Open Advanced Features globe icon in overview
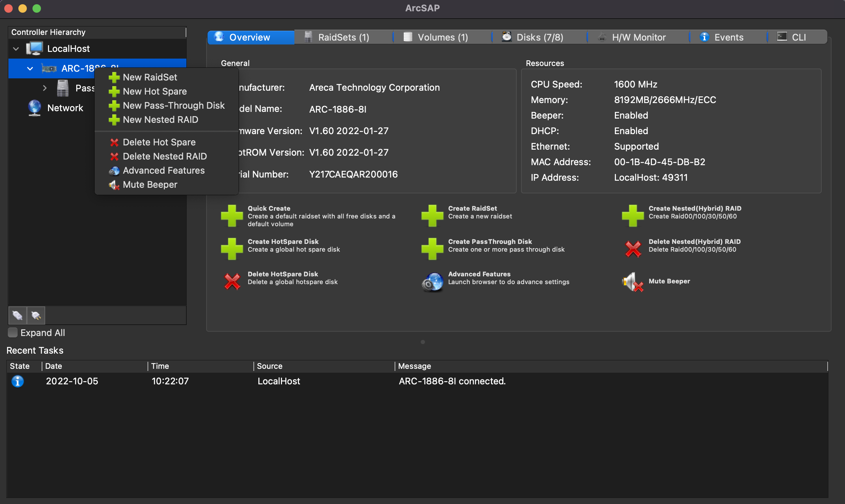 coord(432,282)
